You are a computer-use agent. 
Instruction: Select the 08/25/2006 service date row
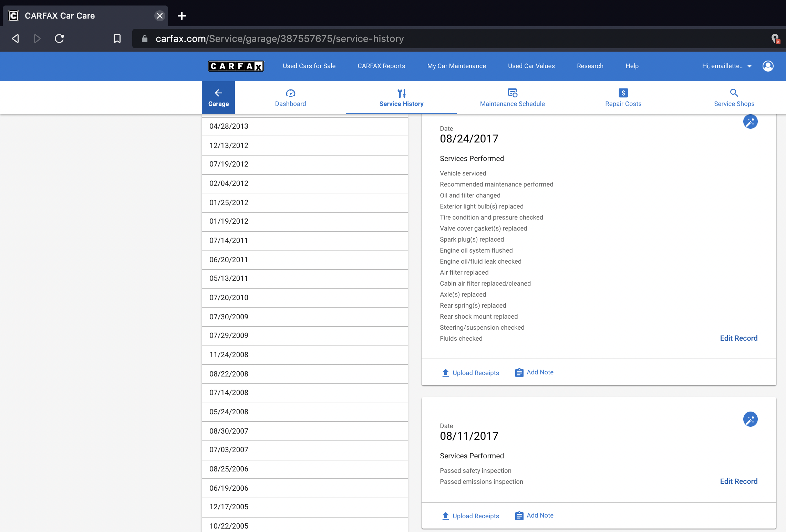pos(305,469)
